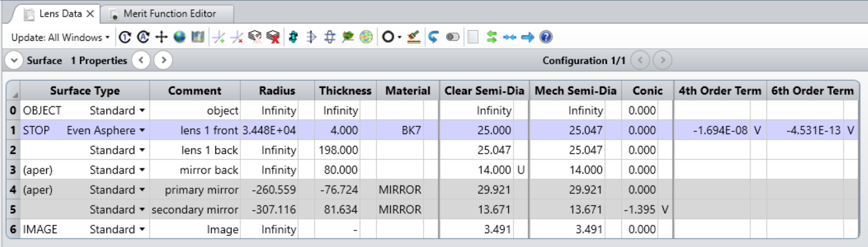The height and width of the screenshot is (247, 868).
Task: Click the four-way cross arrows tilt/decenter icon
Action: (x=161, y=38)
